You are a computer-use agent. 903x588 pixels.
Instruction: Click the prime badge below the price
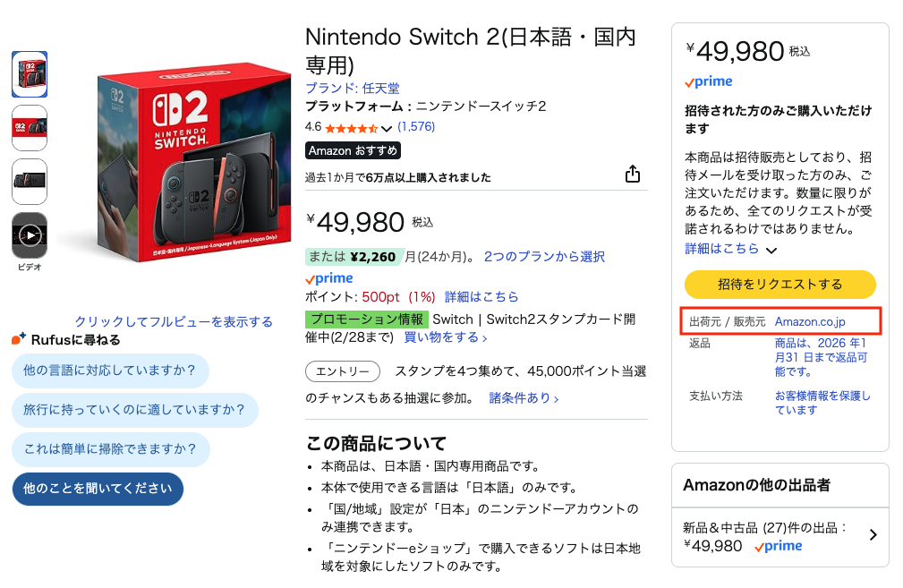328,278
